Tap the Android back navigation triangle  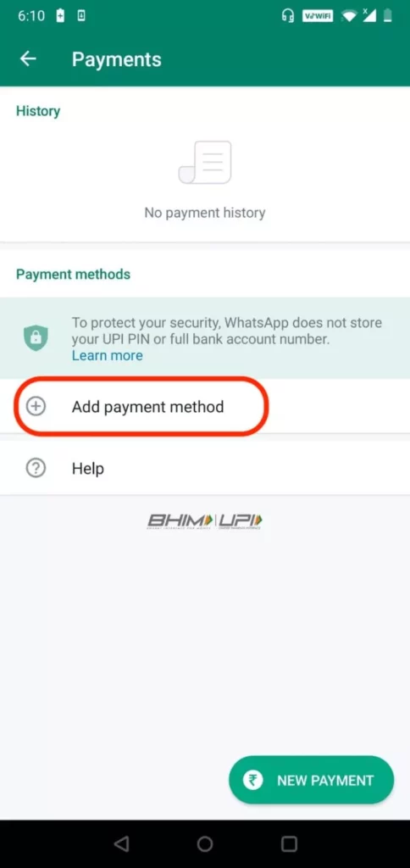(x=120, y=843)
